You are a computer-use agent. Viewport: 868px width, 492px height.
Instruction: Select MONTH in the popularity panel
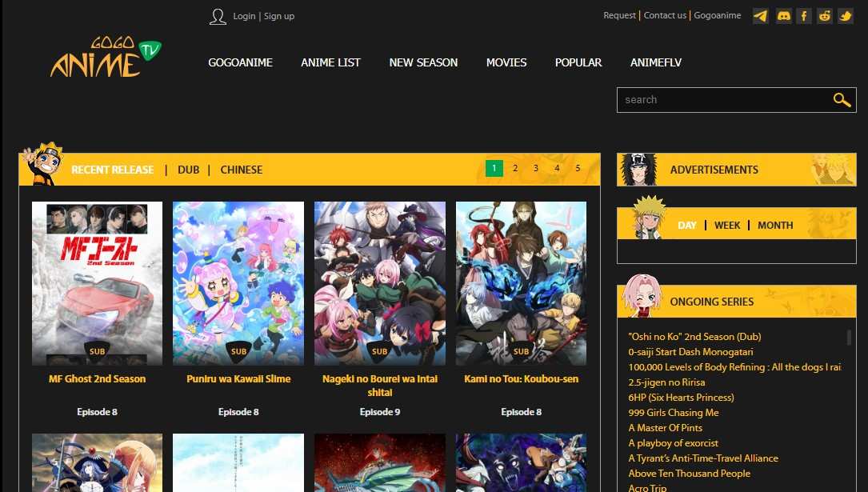point(774,226)
